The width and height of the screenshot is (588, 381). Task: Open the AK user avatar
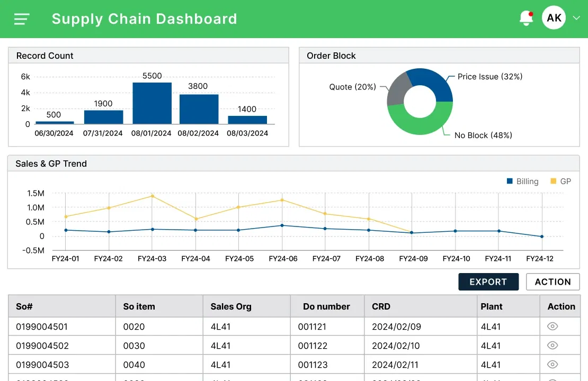click(553, 17)
